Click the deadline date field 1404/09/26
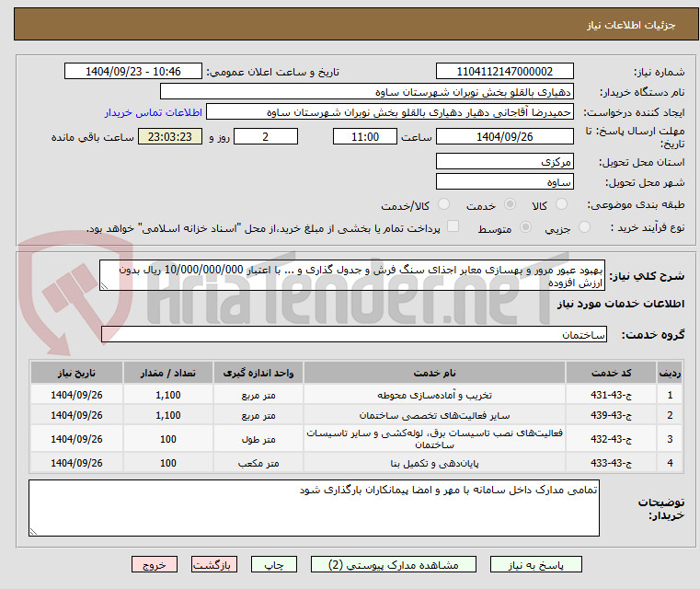Screen dimensions: 700x589 click(504, 136)
